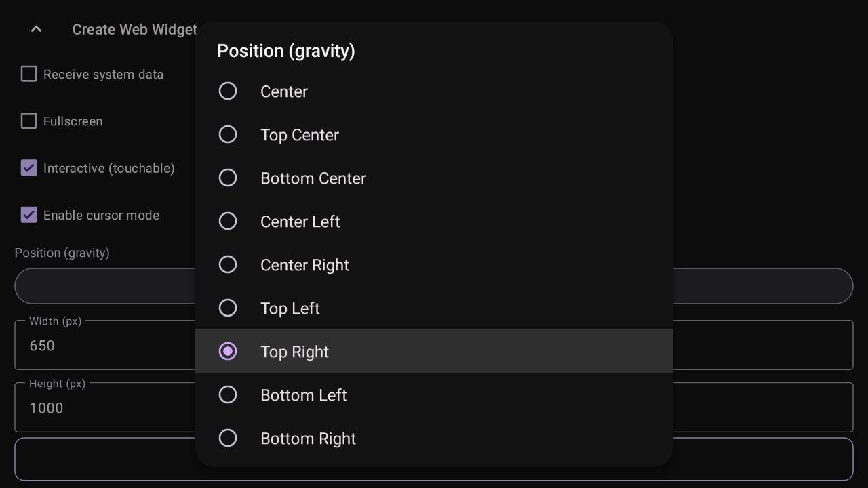Enable Receive system data checkbox
Screen dimensions: 868x488
[28, 74]
